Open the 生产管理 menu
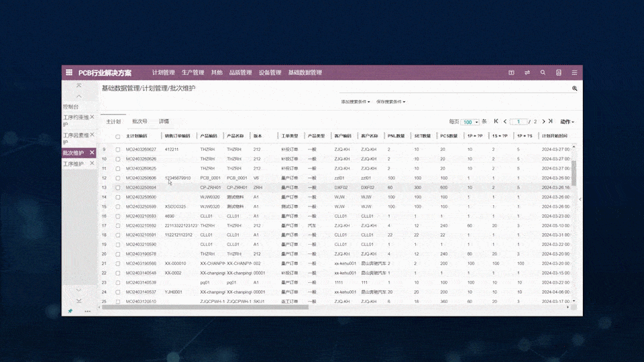 point(193,72)
